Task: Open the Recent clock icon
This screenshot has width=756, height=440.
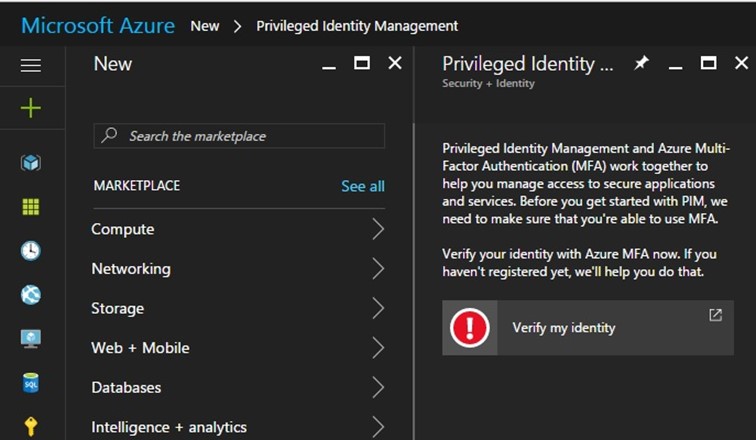Action: (30, 251)
